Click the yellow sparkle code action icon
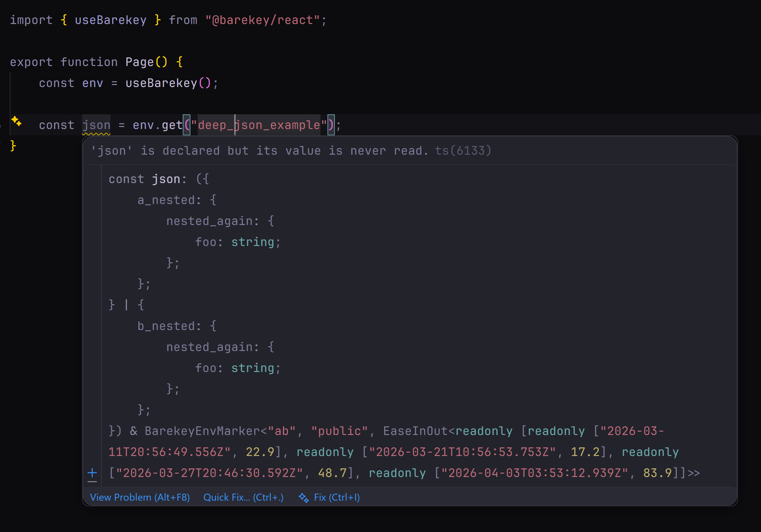 coord(16,121)
